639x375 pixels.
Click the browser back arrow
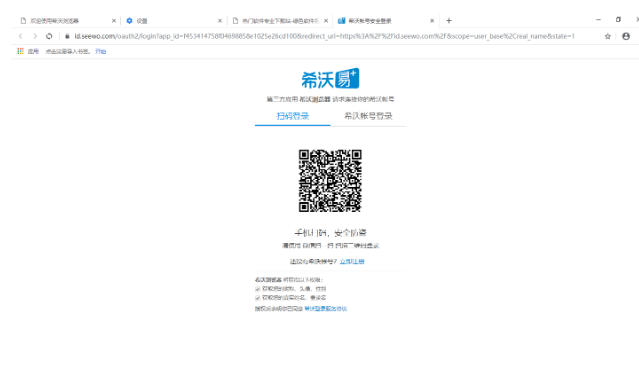point(20,36)
